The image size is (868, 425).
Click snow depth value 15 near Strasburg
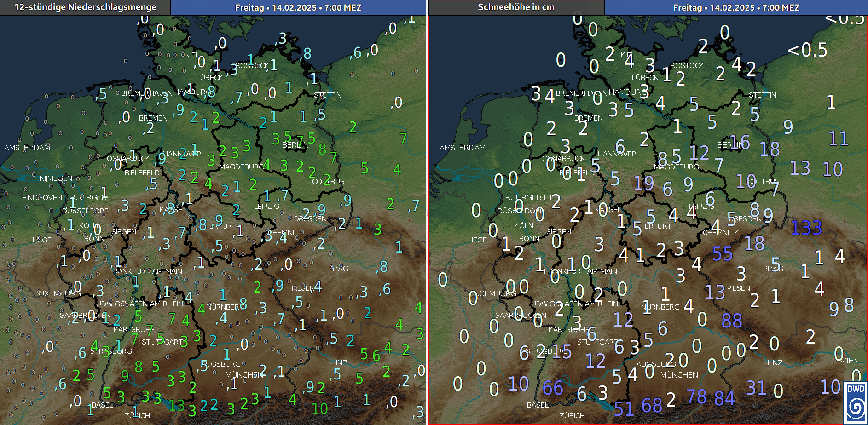[561, 352]
